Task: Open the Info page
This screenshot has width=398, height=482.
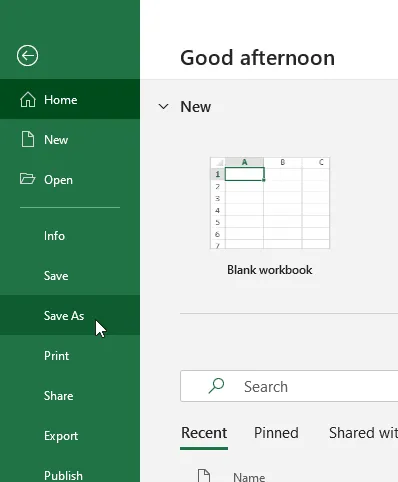Action: (x=70, y=236)
